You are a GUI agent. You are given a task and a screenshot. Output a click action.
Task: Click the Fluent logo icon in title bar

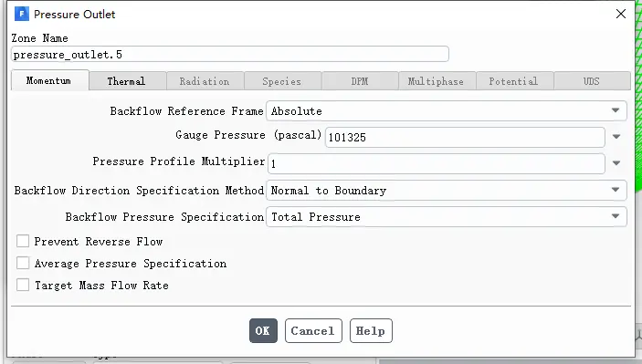22,14
